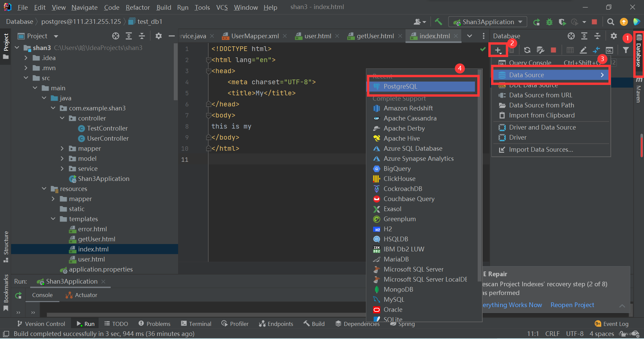This screenshot has width=644, height=339.
Task: Switch to the UserMapper.xml tab
Action: [x=255, y=36]
